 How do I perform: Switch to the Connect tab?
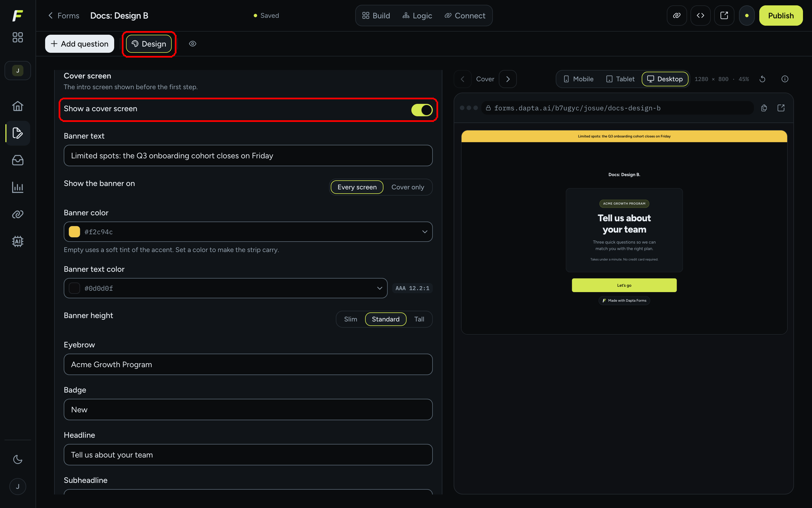click(465, 16)
